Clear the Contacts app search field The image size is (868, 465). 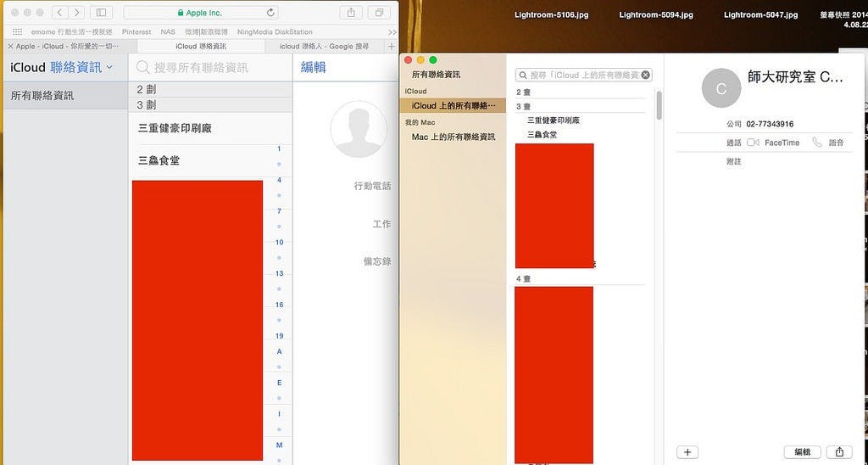click(645, 75)
